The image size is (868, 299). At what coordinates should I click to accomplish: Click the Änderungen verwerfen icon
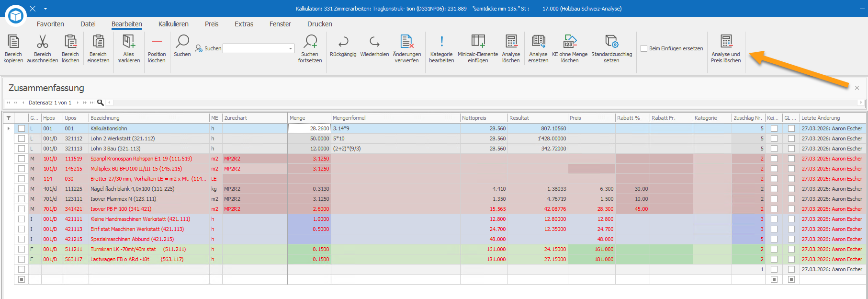(407, 42)
